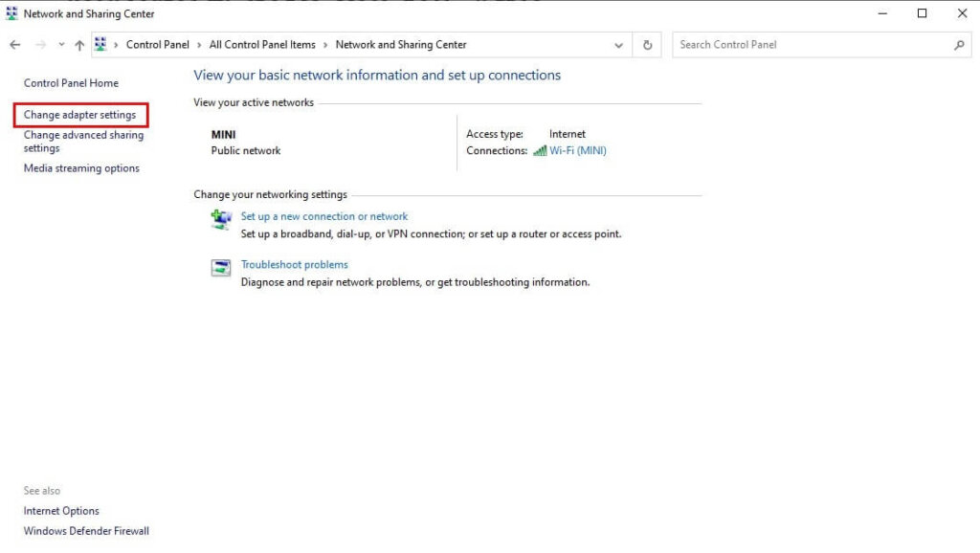Expand chevron after Control Panel breadcrumb
Screen dimensions: 980x553
click(199, 45)
